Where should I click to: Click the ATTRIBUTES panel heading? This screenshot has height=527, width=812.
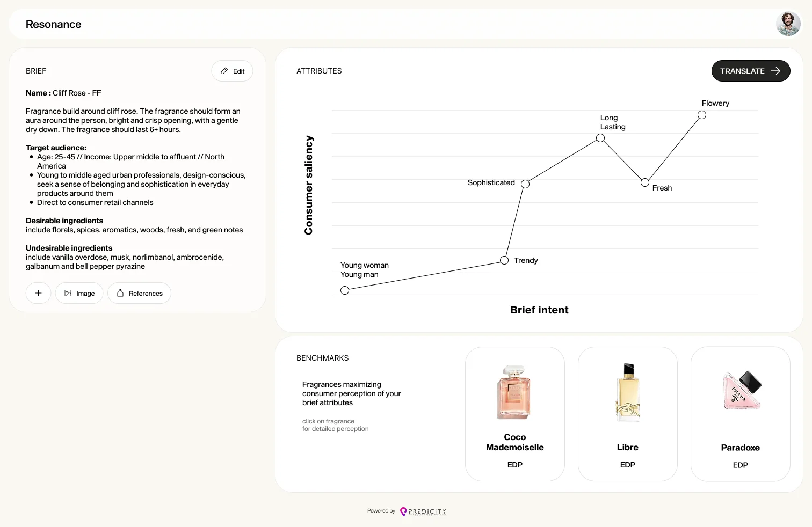pos(319,71)
